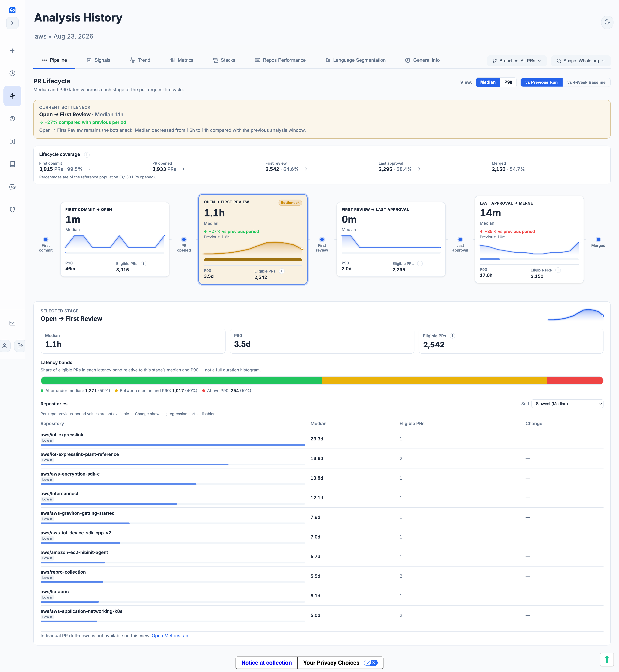Image resolution: width=619 pixels, height=672 pixels.
Task: Click the Notice at collection button
Action: [x=266, y=663]
